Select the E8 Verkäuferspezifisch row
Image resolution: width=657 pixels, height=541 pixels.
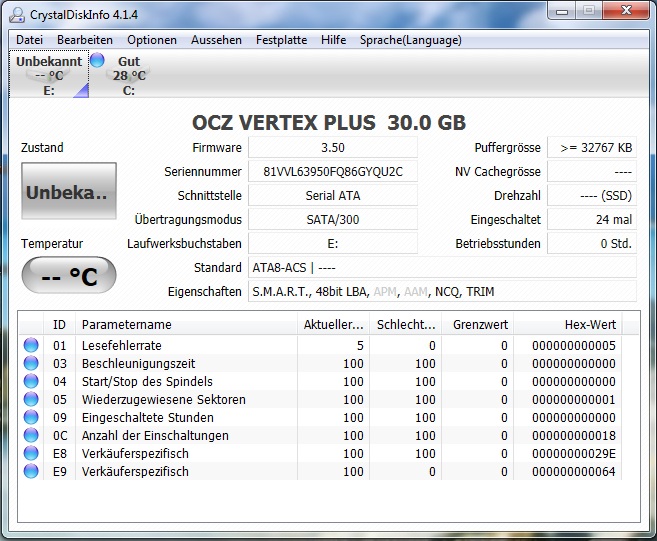(x=320, y=453)
